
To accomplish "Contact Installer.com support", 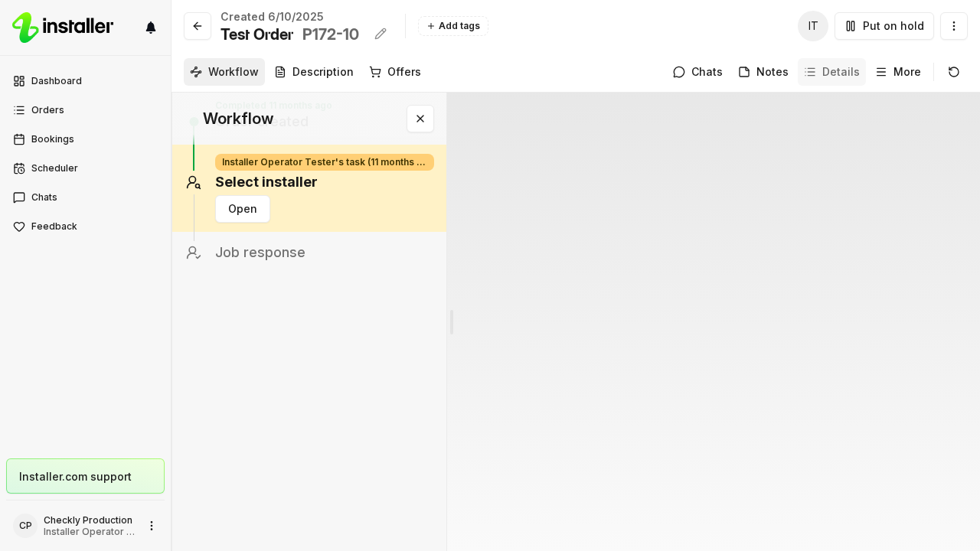I will 86,476.
